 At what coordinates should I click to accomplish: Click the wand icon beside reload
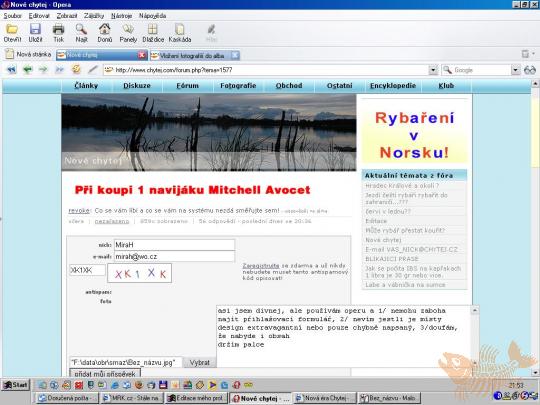click(92, 70)
